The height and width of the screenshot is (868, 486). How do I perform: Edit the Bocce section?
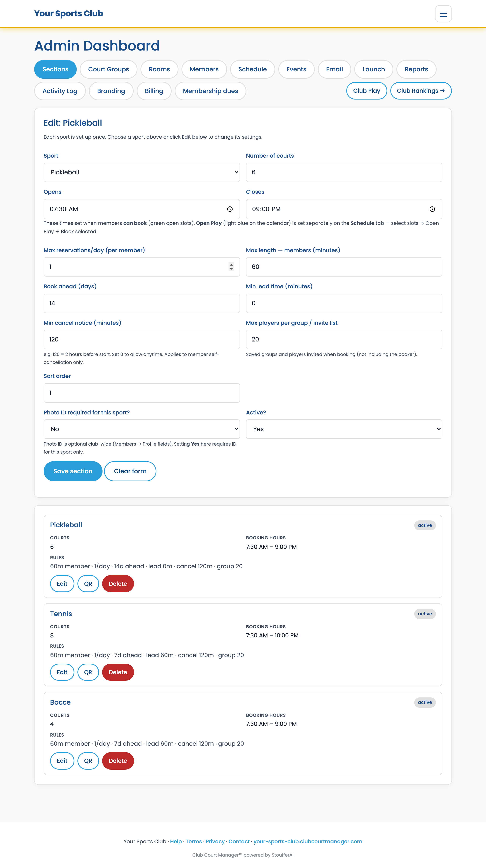pyautogui.click(x=62, y=761)
